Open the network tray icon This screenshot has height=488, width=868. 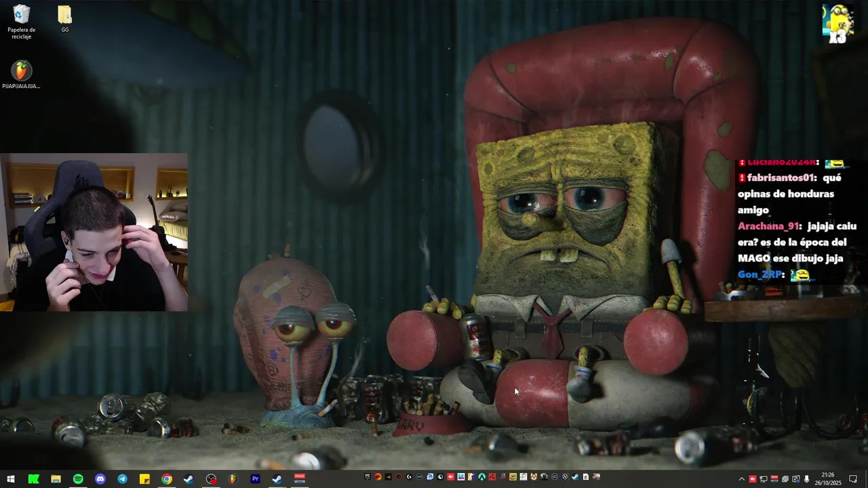[764, 479]
